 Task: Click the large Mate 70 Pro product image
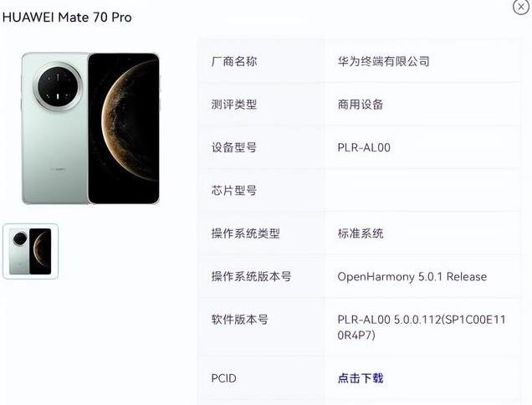[90, 128]
